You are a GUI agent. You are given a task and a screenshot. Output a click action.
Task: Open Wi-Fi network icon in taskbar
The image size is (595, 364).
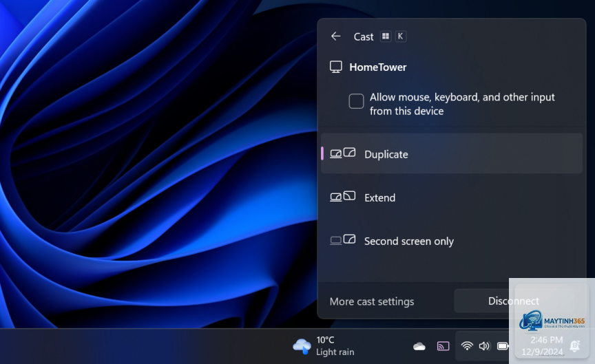(467, 346)
